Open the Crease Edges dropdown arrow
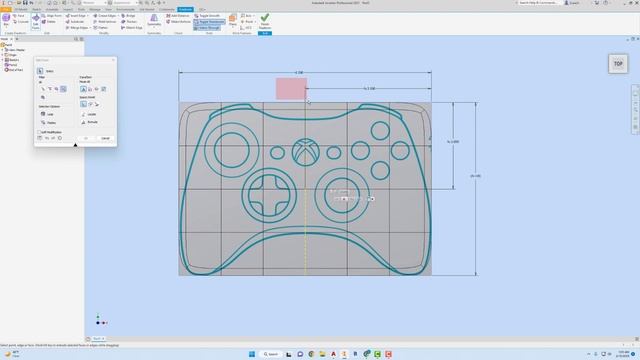Viewport: 640px width, 360px height. coord(118,16)
